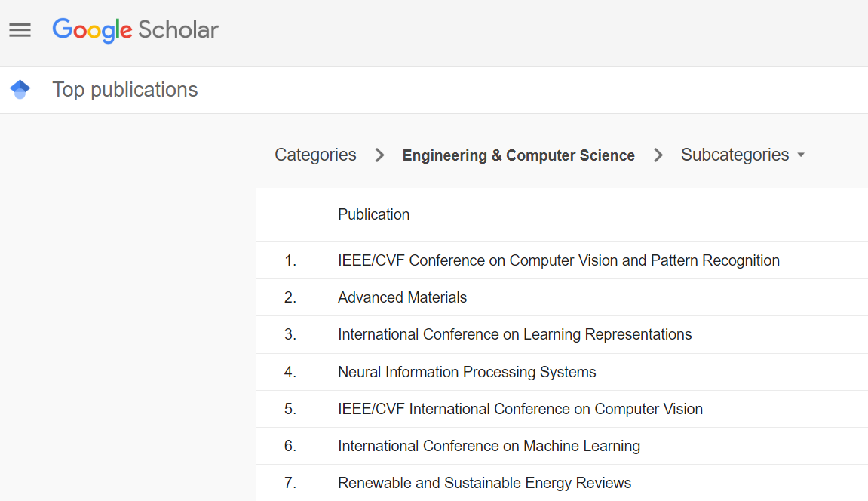Click the Publication column header

[x=373, y=214]
